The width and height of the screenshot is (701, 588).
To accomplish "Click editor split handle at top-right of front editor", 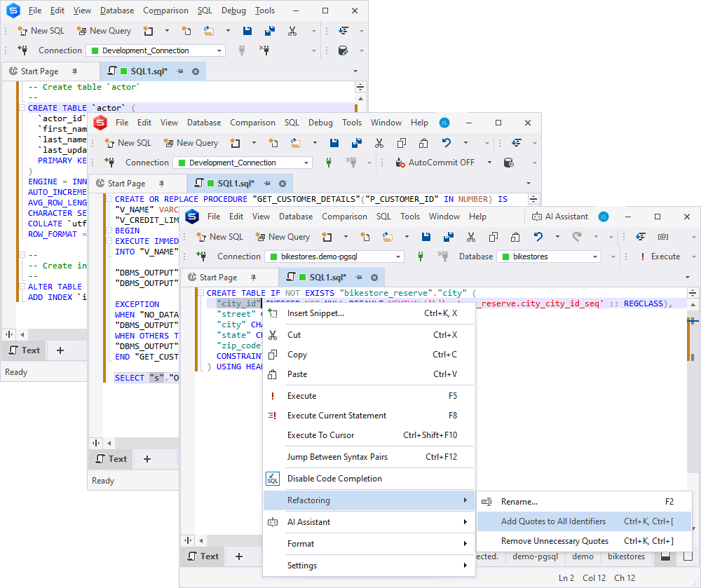I will 693,293.
